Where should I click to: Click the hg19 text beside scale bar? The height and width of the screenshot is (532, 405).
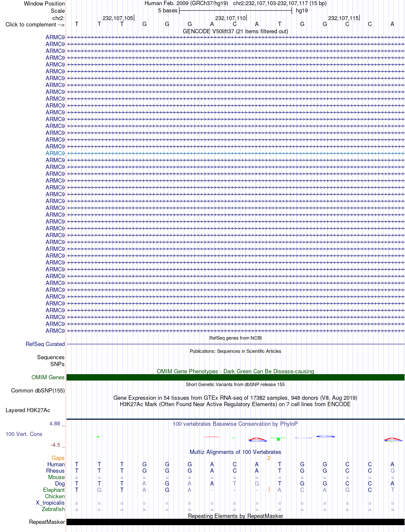tap(302, 10)
